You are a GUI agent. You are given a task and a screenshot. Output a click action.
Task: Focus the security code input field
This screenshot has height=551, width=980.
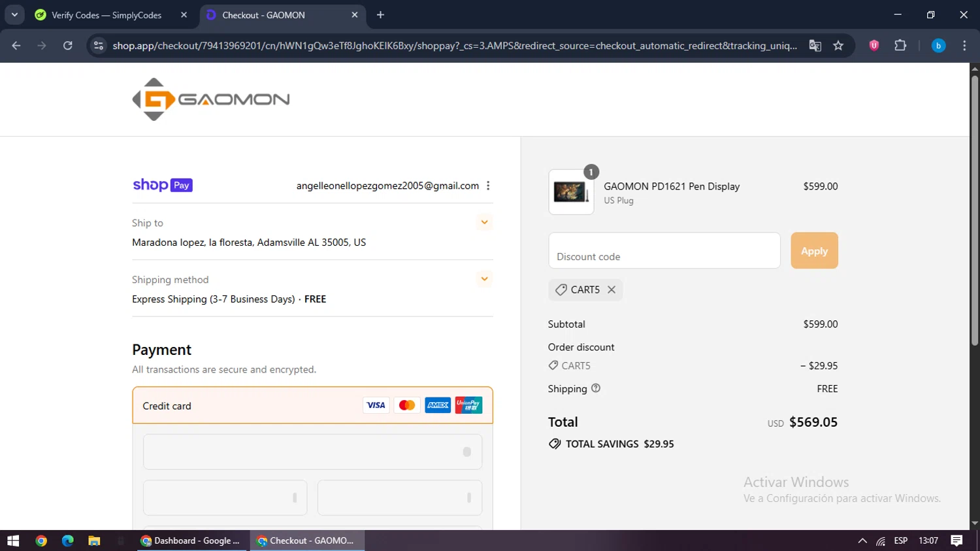(400, 498)
